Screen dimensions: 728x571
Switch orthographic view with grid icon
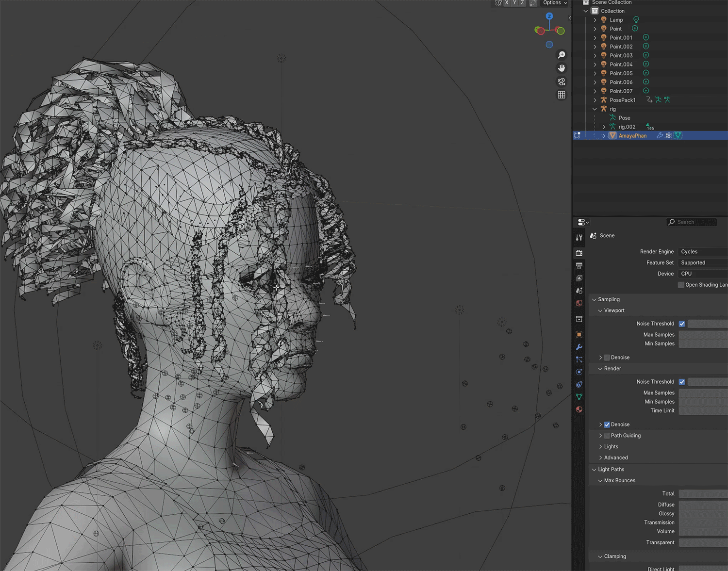[562, 95]
